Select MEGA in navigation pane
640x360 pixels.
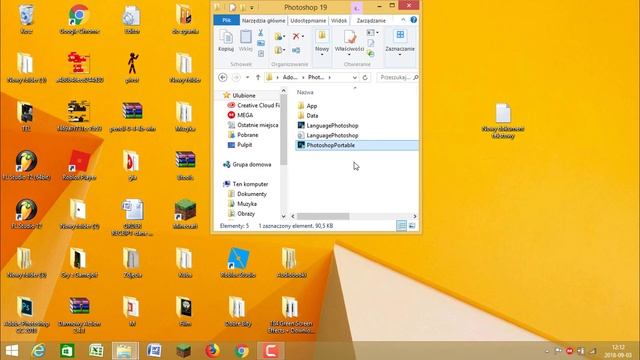(241, 115)
